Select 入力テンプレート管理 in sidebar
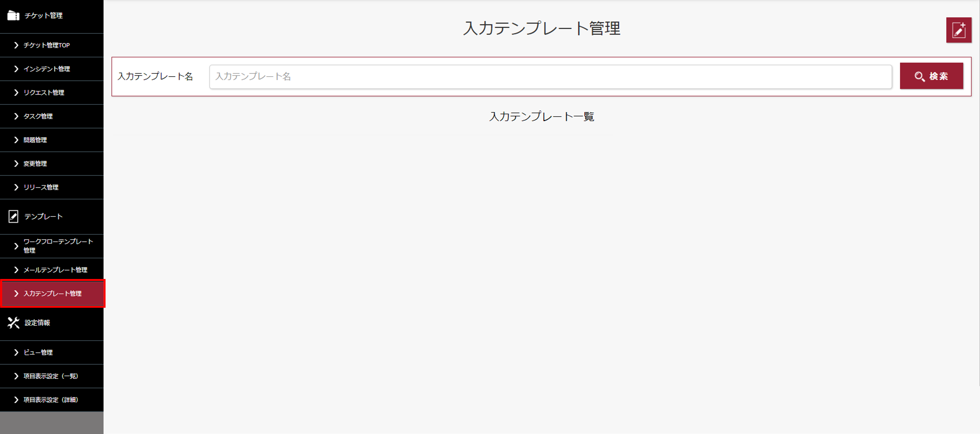 coord(52,294)
